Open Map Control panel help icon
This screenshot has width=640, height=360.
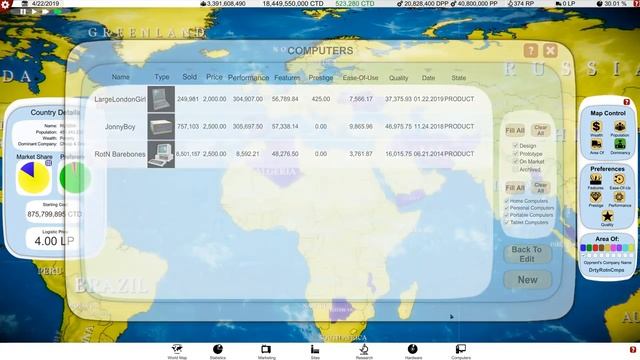627,102
